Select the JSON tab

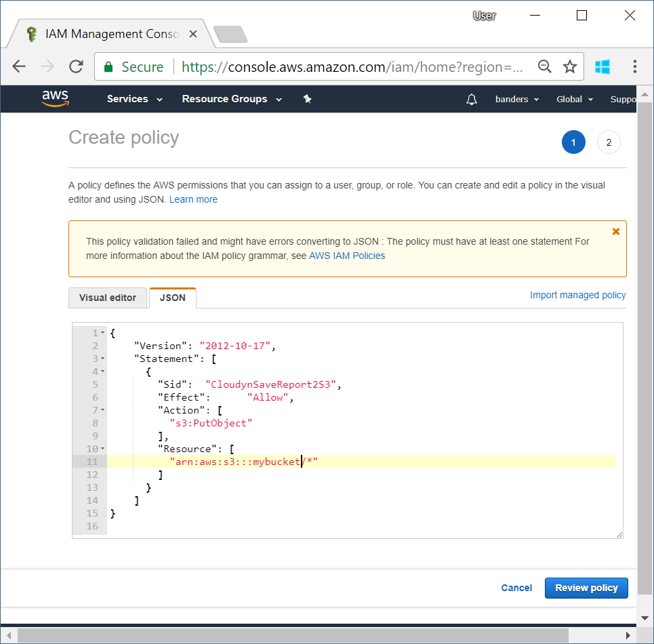coord(173,298)
